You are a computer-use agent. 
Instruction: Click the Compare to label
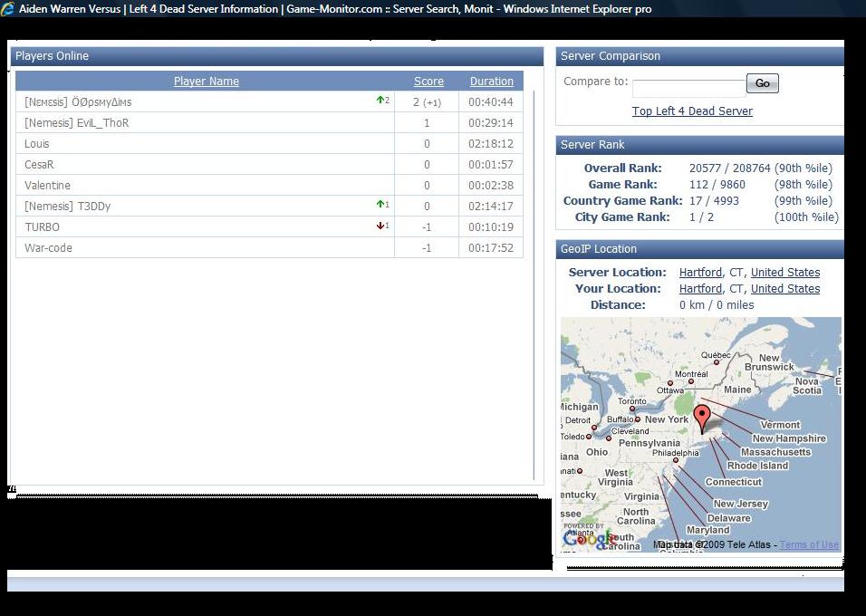(x=596, y=82)
